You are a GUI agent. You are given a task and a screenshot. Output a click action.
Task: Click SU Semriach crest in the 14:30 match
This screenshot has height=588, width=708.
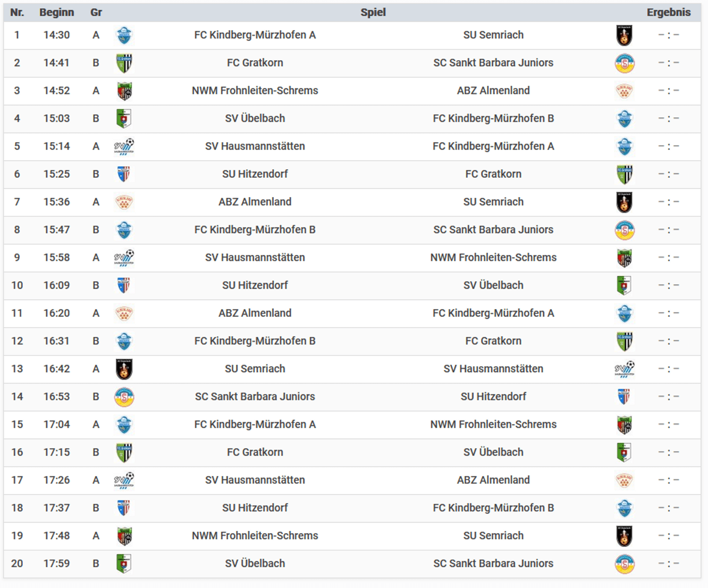tap(624, 35)
